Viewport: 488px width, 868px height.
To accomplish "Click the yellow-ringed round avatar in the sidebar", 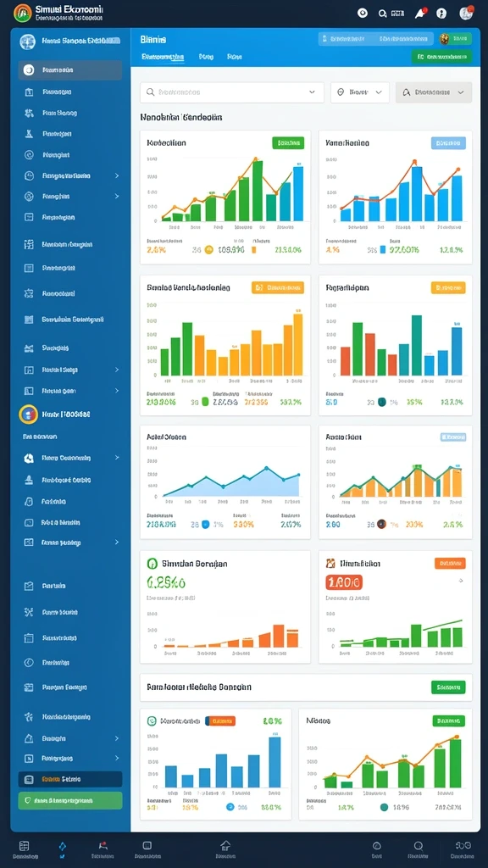I will [28, 414].
